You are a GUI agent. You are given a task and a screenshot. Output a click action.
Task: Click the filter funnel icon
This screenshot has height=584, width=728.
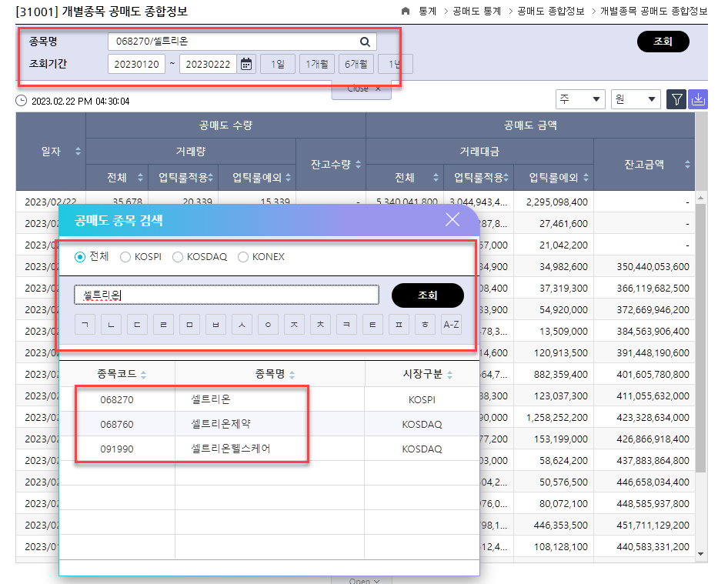pyautogui.click(x=676, y=100)
